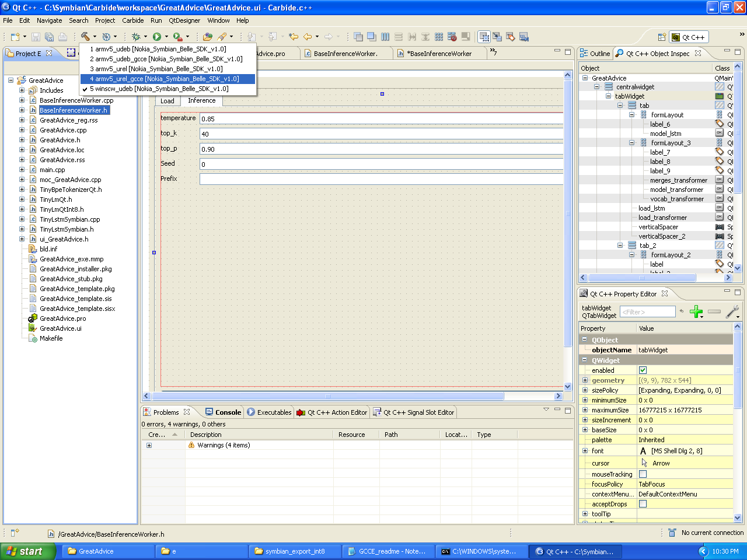Click the Qt C++ perspective button
747x560 pixels.
(689, 37)
